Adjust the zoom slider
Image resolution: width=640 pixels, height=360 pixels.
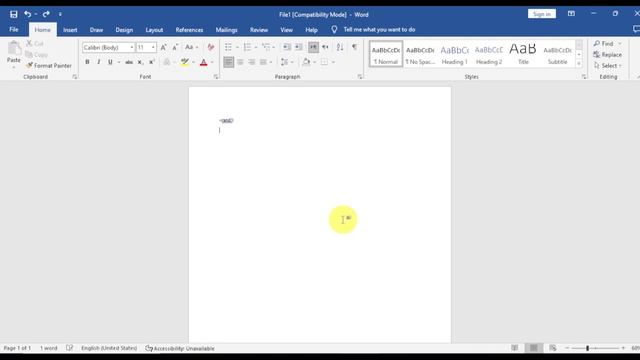tap(587, 348)
